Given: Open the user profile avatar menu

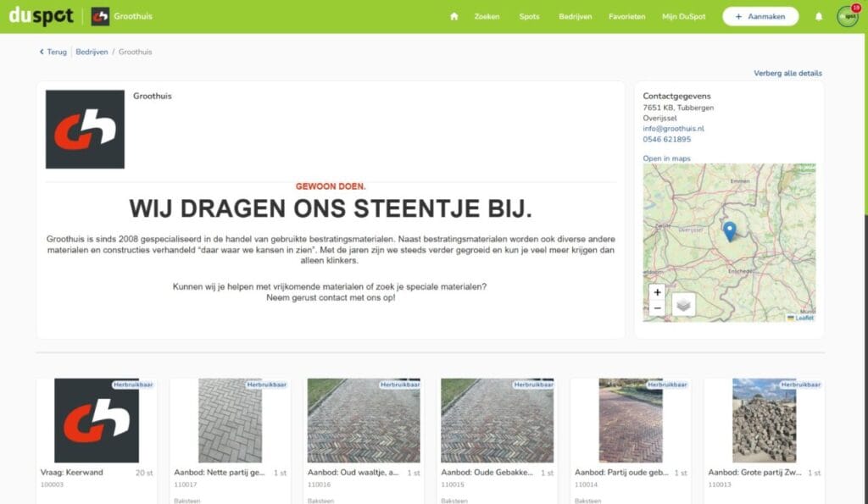Looking at the screenshot, I should pos(848,16).
